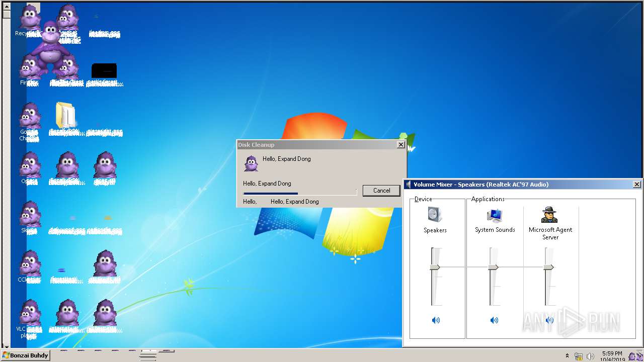Click the Bonzi icon in system tray
644x362 pixels.
(633, 356)
